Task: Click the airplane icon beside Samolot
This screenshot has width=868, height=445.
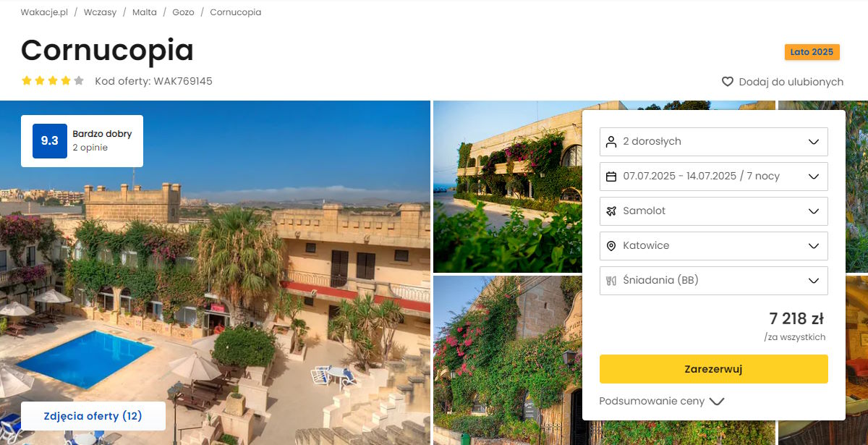Action: point(611,211)
